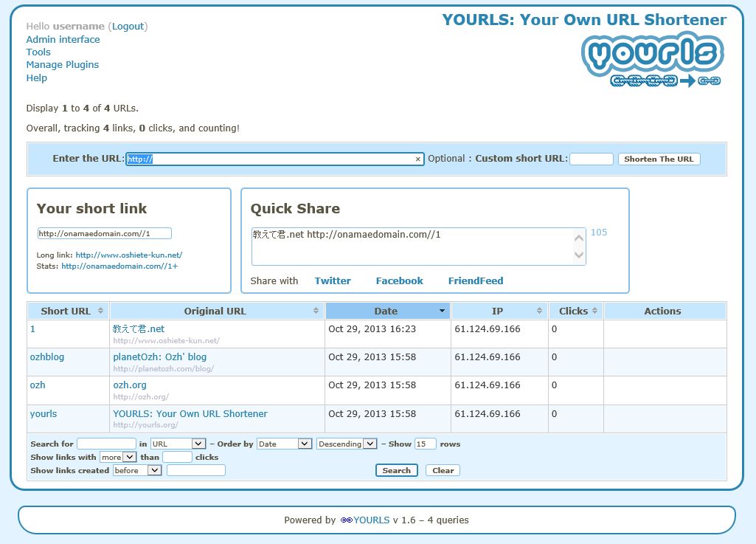Click the gray URL 'http://www.oshiete-kun.net/'
Image resolution: width=756 pixels, height=544 pixels.
tap(167, 341)
